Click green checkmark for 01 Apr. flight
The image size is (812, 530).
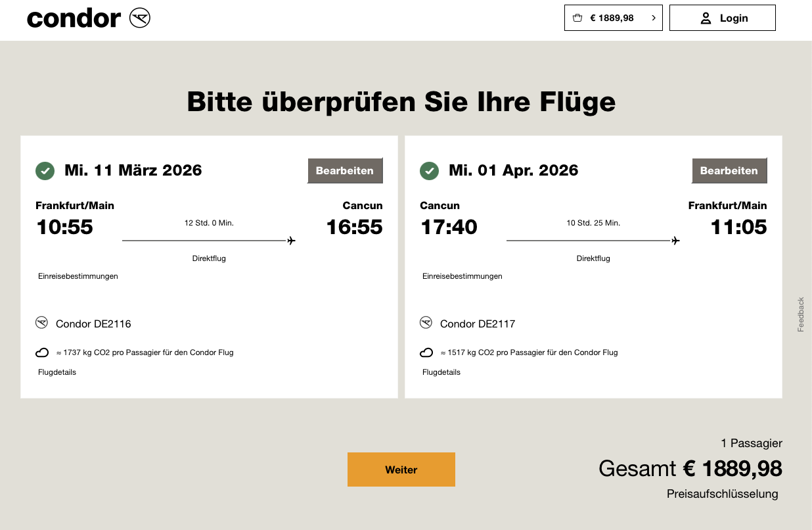tap(430, 171)
